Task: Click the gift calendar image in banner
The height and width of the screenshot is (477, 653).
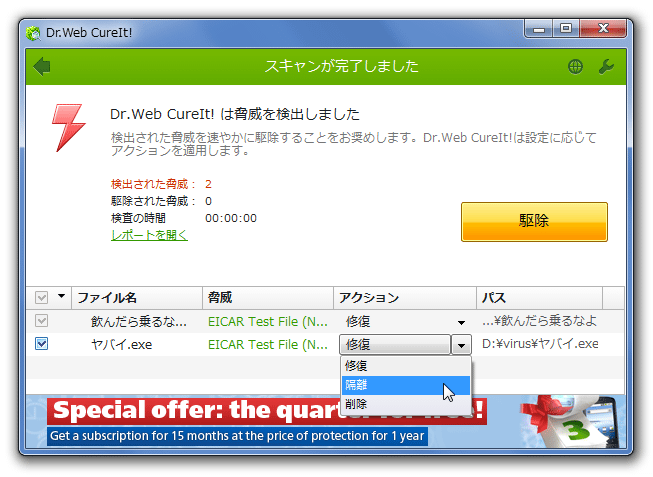Action: 569,421
